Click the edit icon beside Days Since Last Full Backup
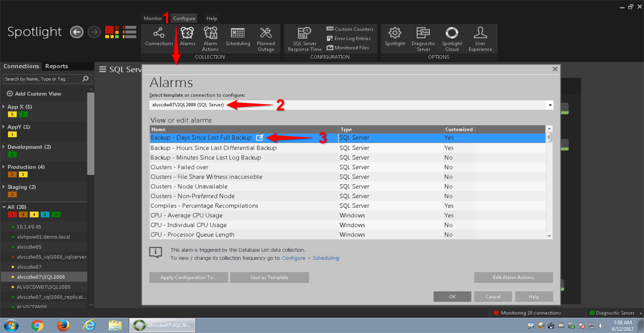Viewport: 644px width, 333px height. [x=259, y=137]
